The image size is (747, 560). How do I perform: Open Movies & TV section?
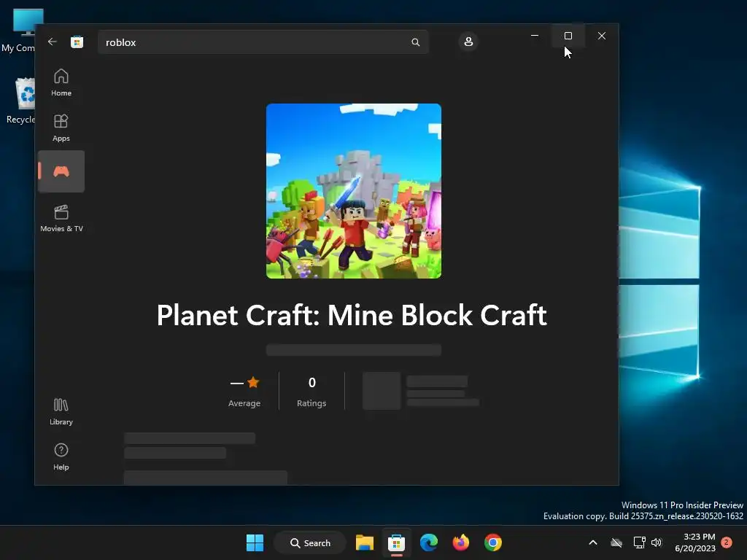(x=61, y=218)
